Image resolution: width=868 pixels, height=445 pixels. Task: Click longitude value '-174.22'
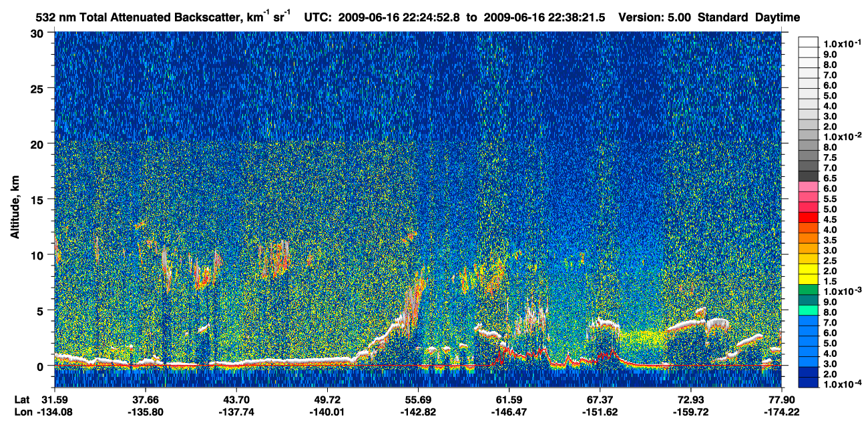[x=781, y=412]
